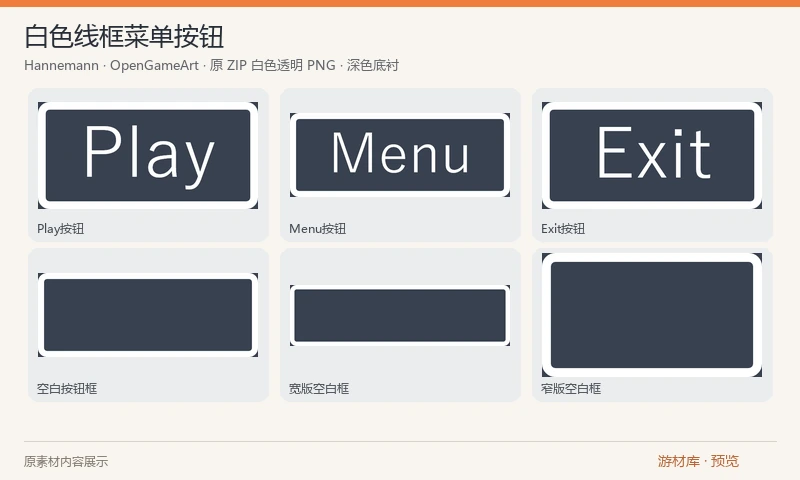Image resolution: width=800 pixels, height=480 pixels.
Task: Click the title '白色线框菜单按钮'
Action: (124, 36)
